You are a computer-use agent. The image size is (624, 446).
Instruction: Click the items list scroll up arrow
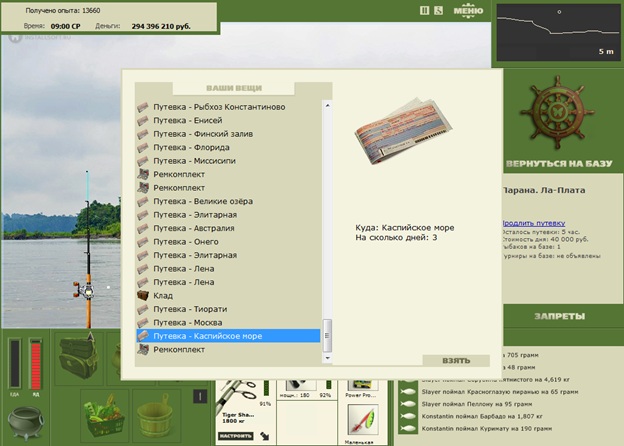[327, 105]
